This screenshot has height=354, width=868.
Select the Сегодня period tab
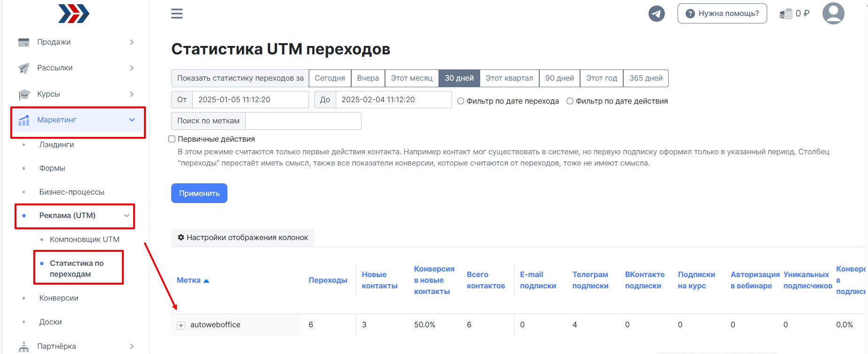pyautogui.click(x=330, y=78)
